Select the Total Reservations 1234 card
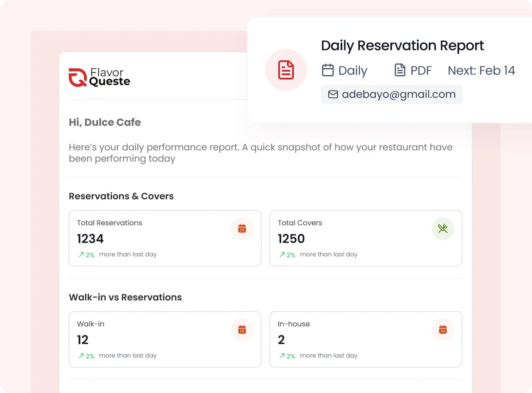The width and height of the screenshot is (532, 393). click(165, 238)
